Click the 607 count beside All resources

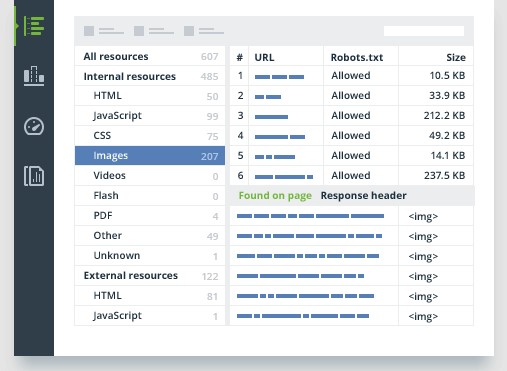pos(209,57)
